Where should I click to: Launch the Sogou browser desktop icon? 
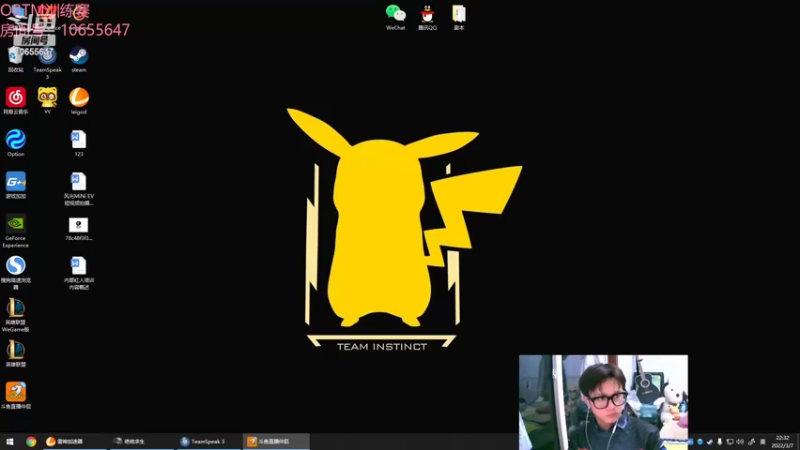pos(15,273)
